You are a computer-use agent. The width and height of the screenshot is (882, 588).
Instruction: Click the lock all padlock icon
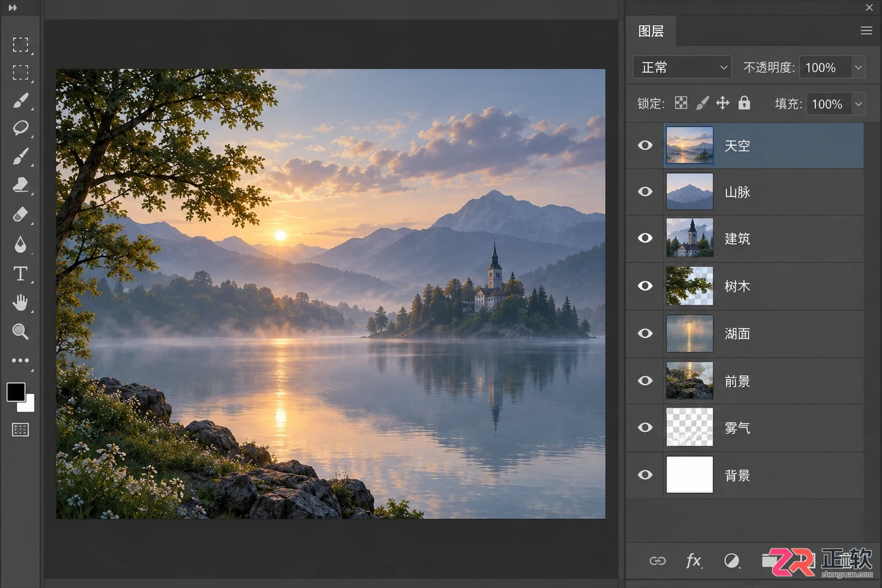pos(744,103)
